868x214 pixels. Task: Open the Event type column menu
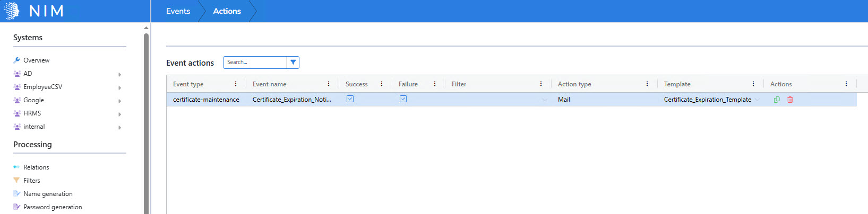click(236, 84)
